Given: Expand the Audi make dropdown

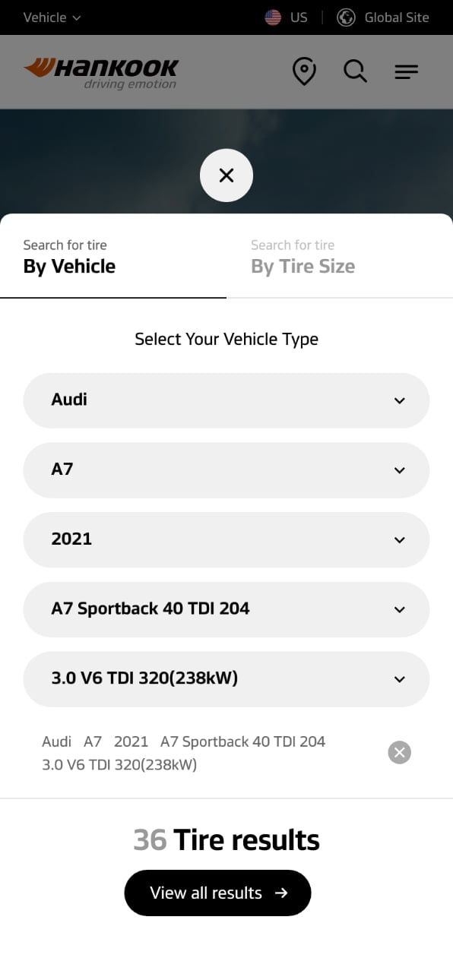Looking at the screenshot, I should click(x=226, y=400).
